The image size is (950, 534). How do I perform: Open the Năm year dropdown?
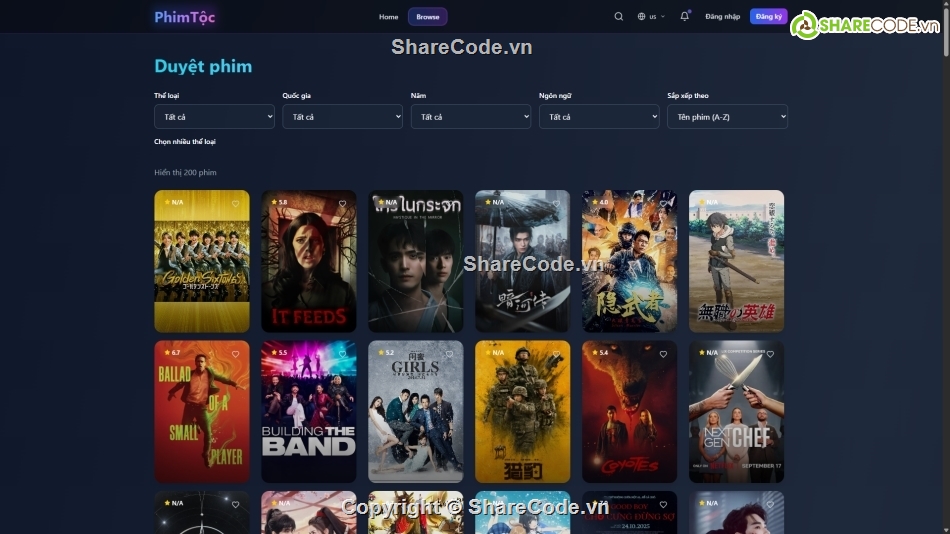click(x=471, y=116)
